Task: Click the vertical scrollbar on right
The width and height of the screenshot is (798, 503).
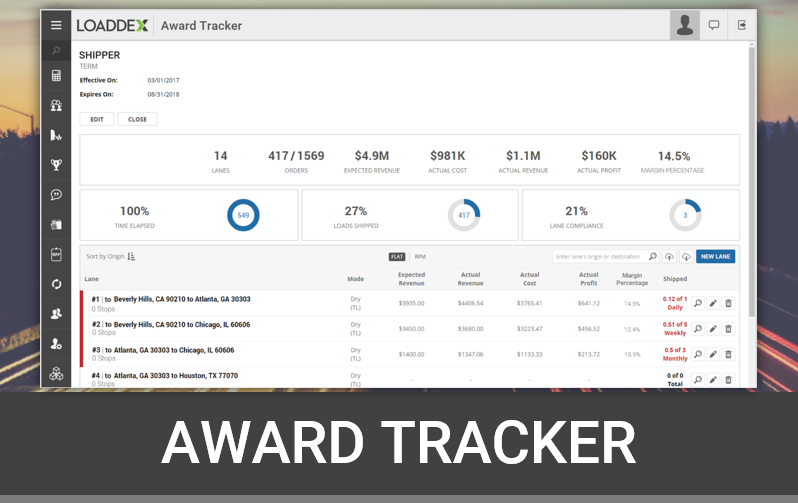Action: (751, 150)
